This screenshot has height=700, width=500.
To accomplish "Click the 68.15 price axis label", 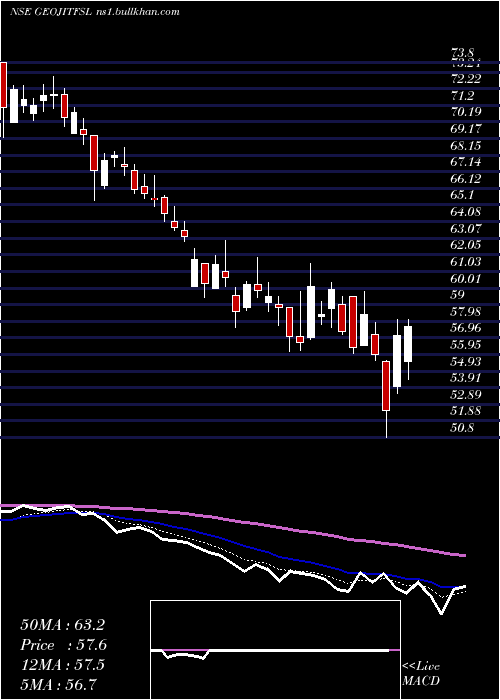I will click(x=468, y=146).
